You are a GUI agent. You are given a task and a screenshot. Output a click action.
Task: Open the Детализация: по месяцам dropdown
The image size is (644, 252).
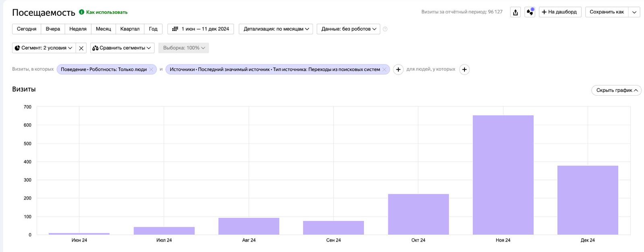[x=276, y=29]
